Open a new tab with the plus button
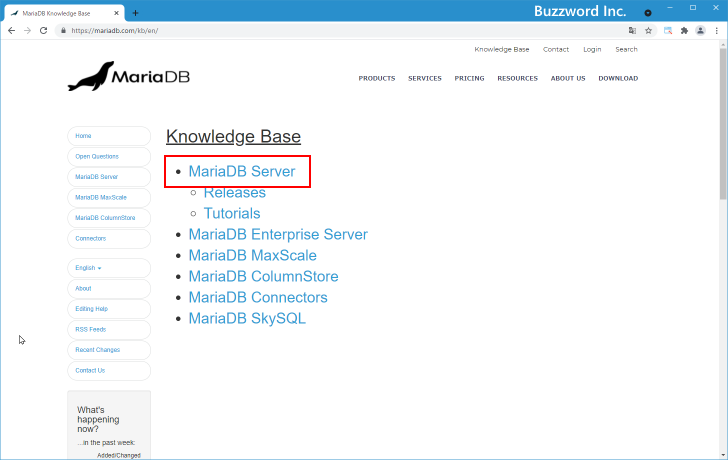The height and width of the screenshot is (460, 728). pos(135,12)
